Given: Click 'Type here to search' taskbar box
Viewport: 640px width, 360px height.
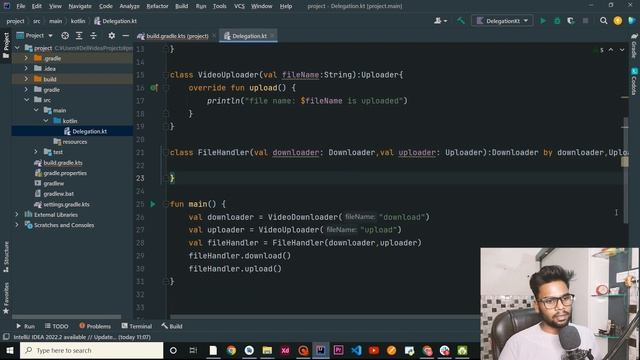Looking at the screenshot, I should 91,351.
